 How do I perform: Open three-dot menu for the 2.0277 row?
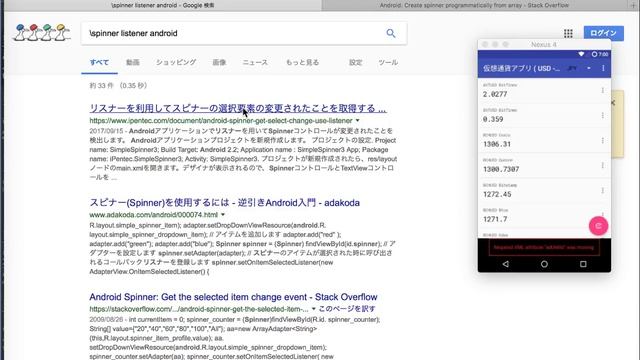pos(602,90)
